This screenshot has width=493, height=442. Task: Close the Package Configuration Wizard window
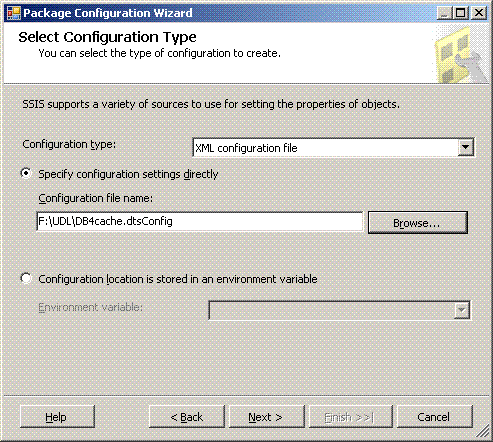[479, 13]
